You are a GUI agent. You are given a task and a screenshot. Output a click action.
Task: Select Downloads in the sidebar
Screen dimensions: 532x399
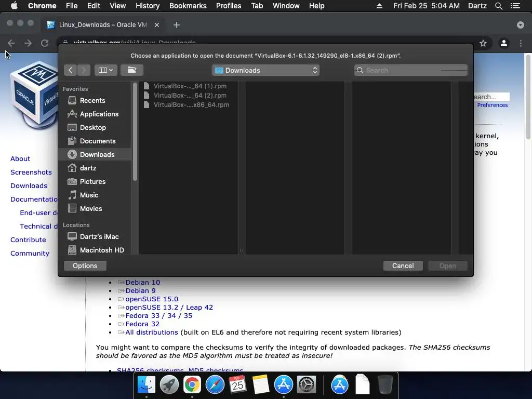[95, 154]
